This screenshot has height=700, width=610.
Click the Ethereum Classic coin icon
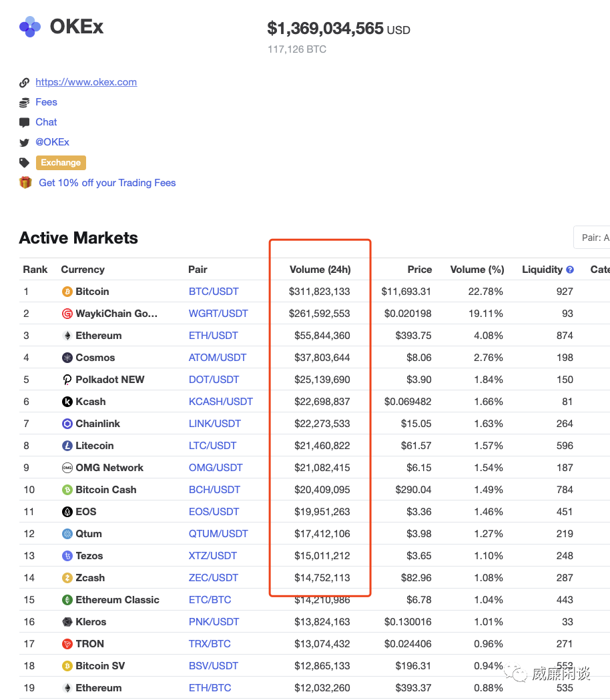click(x=67, y=600)
